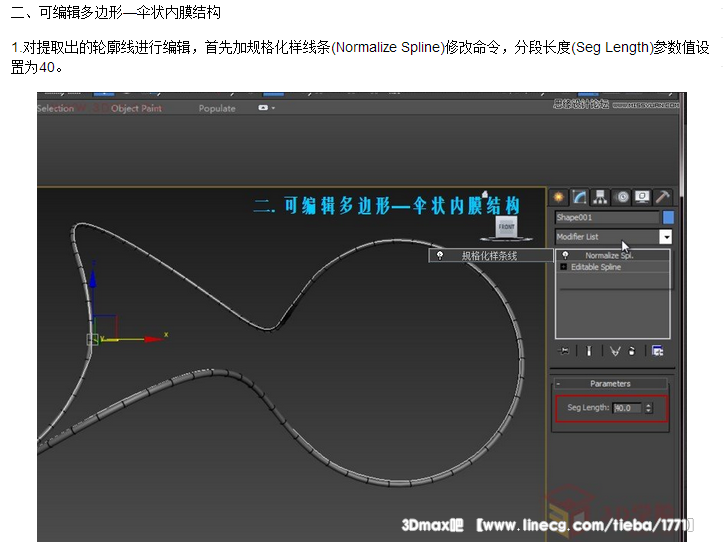Toggle the Normalize Spl. modifier lightbulb
This screenshot has width=723, height=542.
click(x=564, y=255)
